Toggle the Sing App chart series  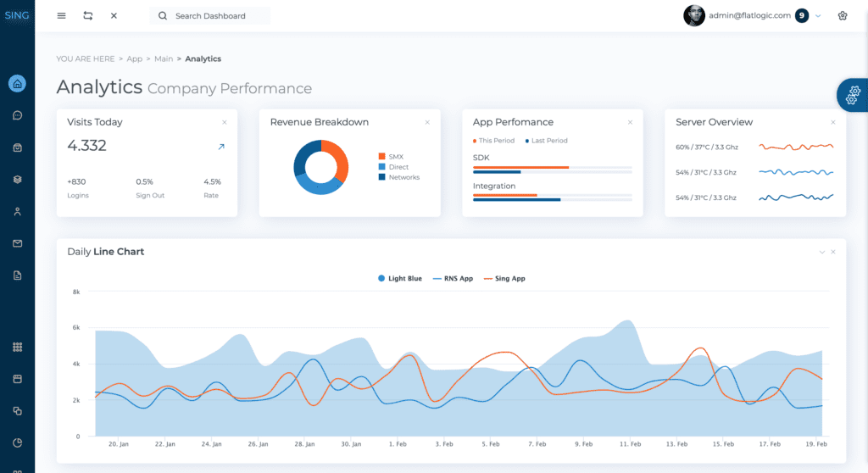(x=504, y=279)
